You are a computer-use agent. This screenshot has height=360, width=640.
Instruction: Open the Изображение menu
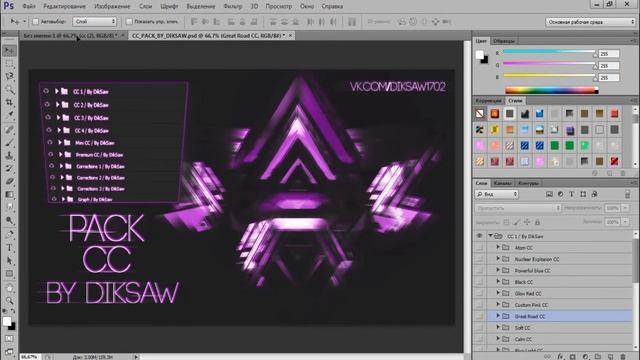[112, 6]
